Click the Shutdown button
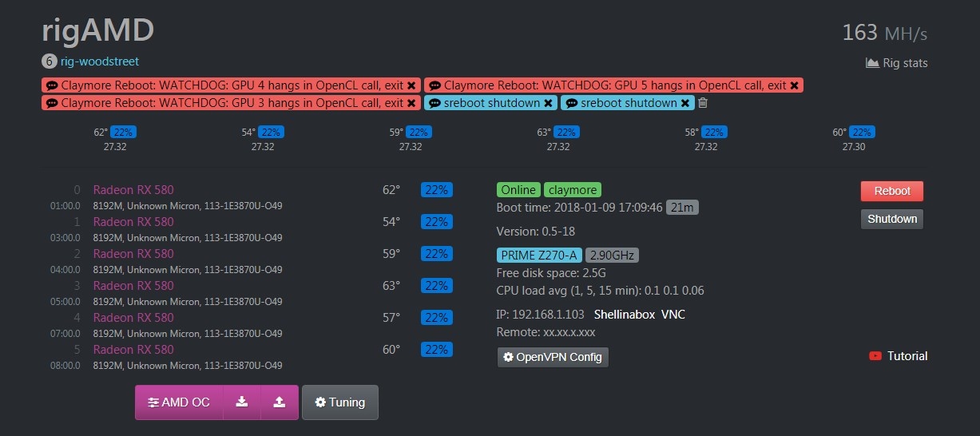This screenshot has width=980, height=436. [x=892, y=219]
